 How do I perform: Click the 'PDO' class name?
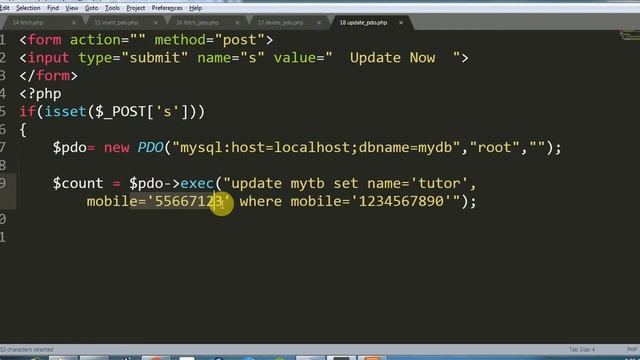pos(150,148)
